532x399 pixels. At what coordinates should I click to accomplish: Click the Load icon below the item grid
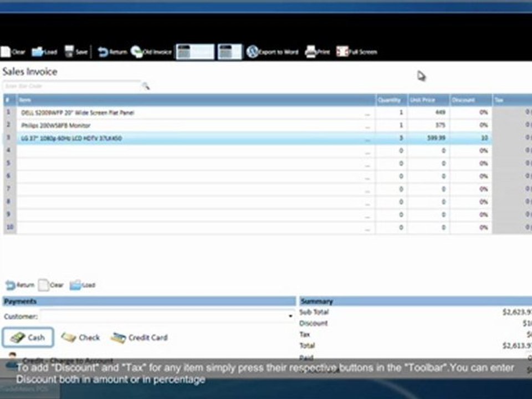[83, 285]
